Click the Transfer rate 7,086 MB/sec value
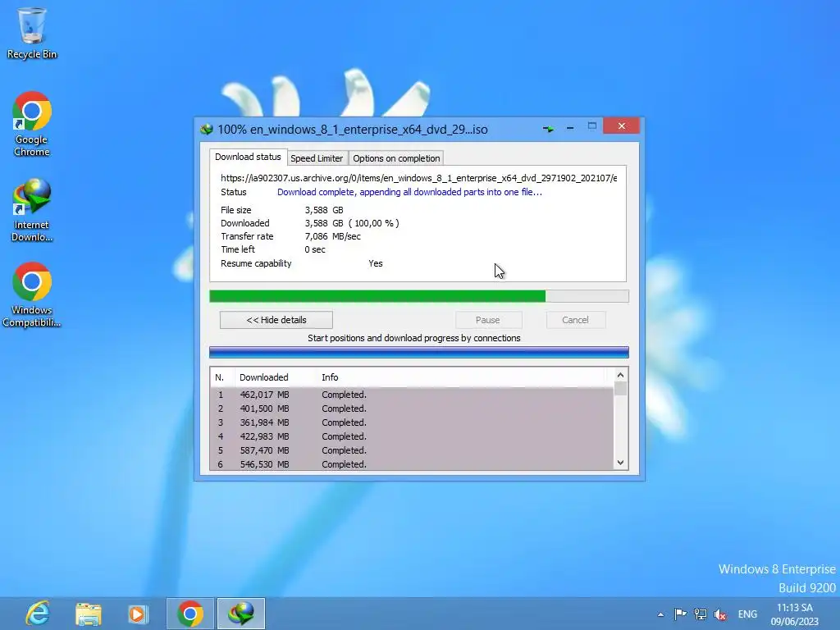 (x=333, y=236)
